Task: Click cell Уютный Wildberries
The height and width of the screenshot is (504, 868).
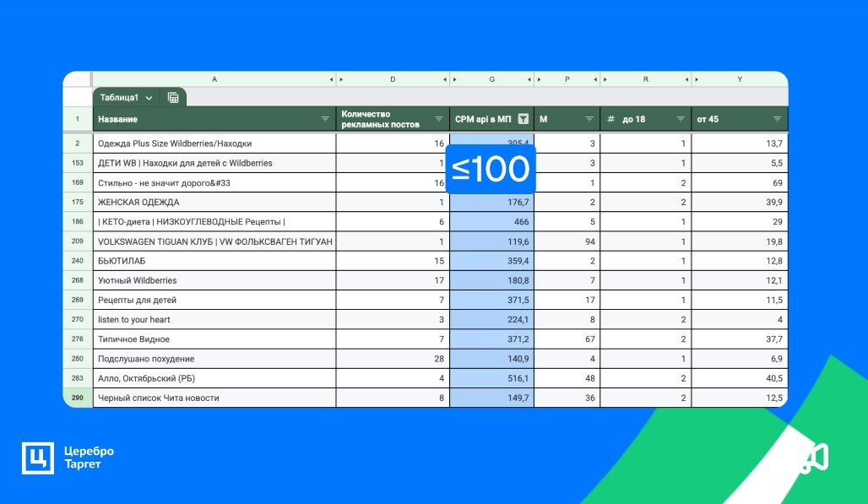Action: 214,280
